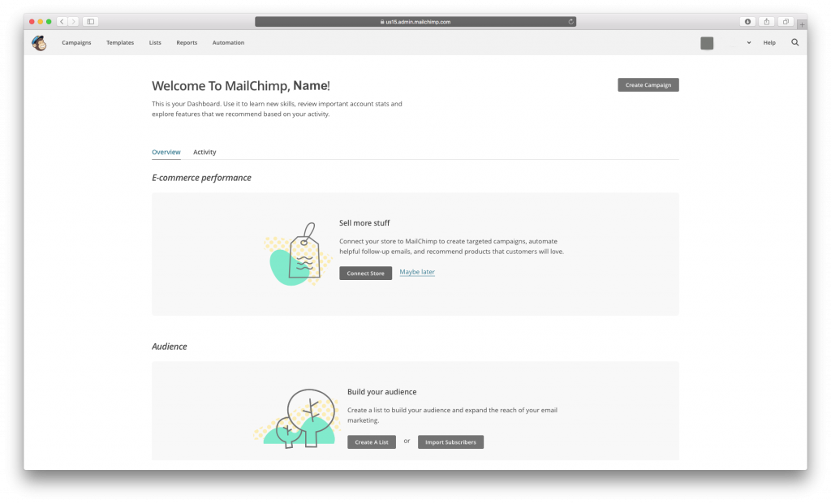Click the "Build your audience" title
Image resolution: width=831 pixels, height=504 pixels.
tap(382, 392)
